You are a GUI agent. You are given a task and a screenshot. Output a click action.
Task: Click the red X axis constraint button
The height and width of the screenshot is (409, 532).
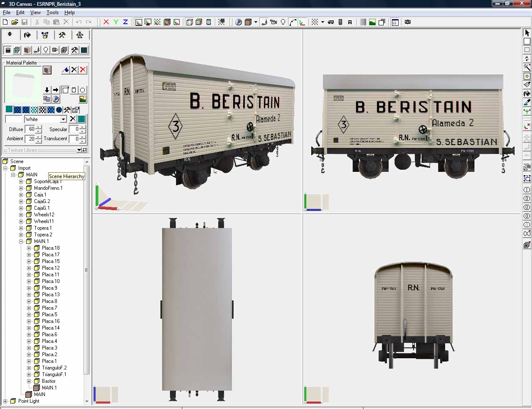(106, 22)
